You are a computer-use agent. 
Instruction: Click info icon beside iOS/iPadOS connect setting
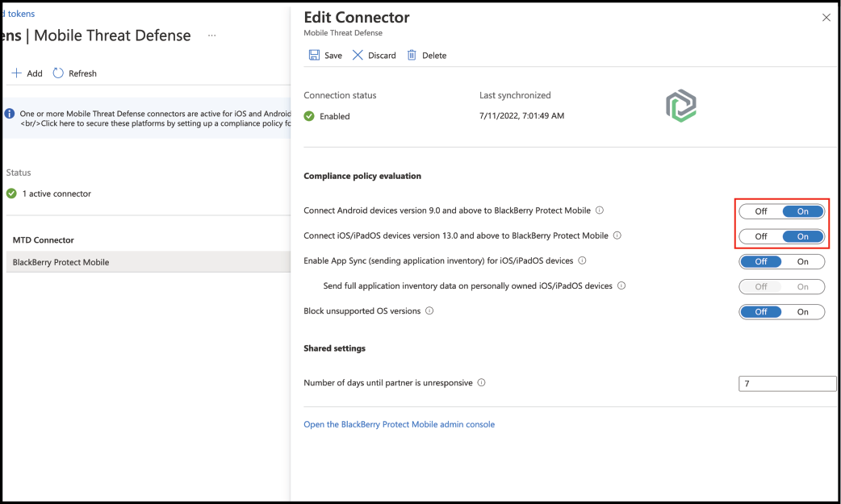pyautogui.click(x=617, y=235)
